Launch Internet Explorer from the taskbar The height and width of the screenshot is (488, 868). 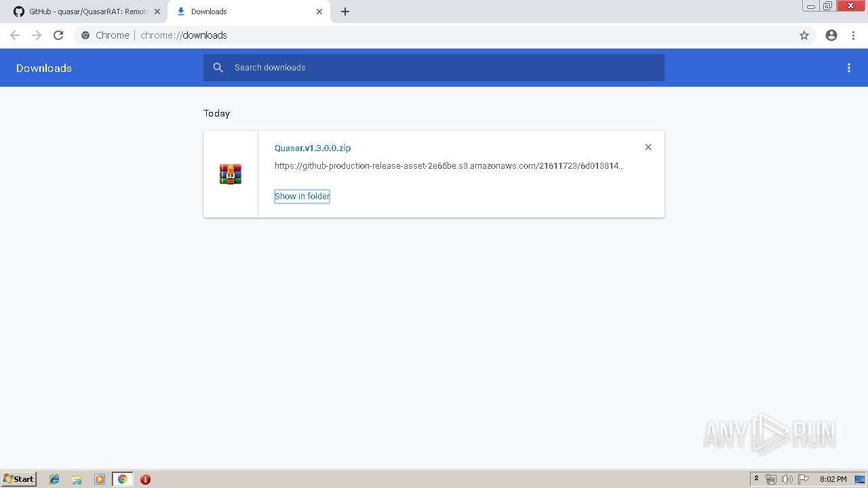pos(54,479)
